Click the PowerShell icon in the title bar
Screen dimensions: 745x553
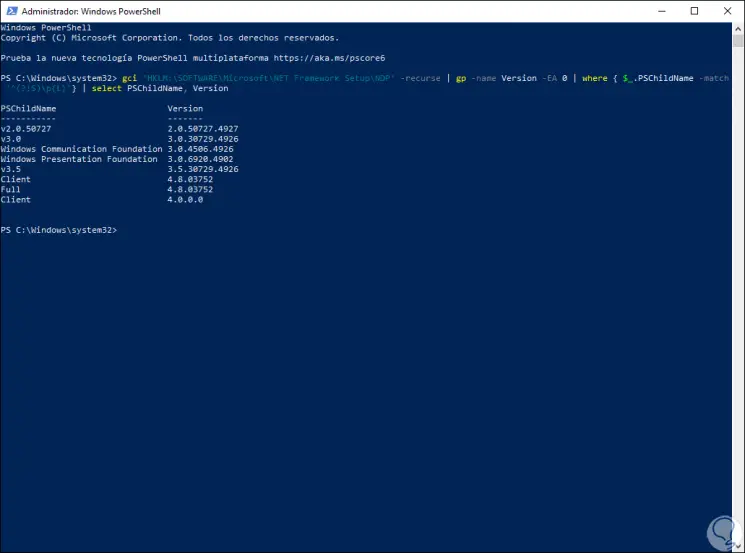[x=10, y=10]
